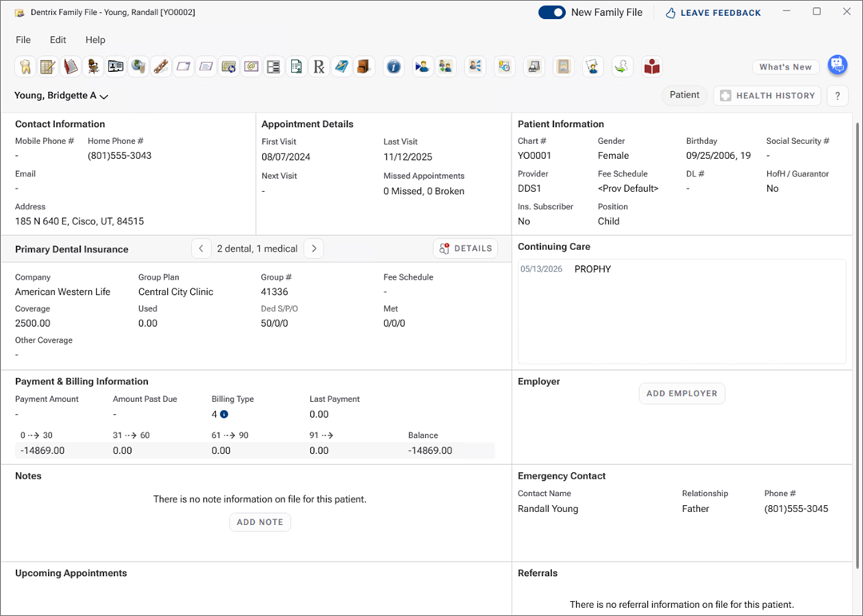Open the Health History button
Viewport: 863px width, 616px height.
click(767, 96)
